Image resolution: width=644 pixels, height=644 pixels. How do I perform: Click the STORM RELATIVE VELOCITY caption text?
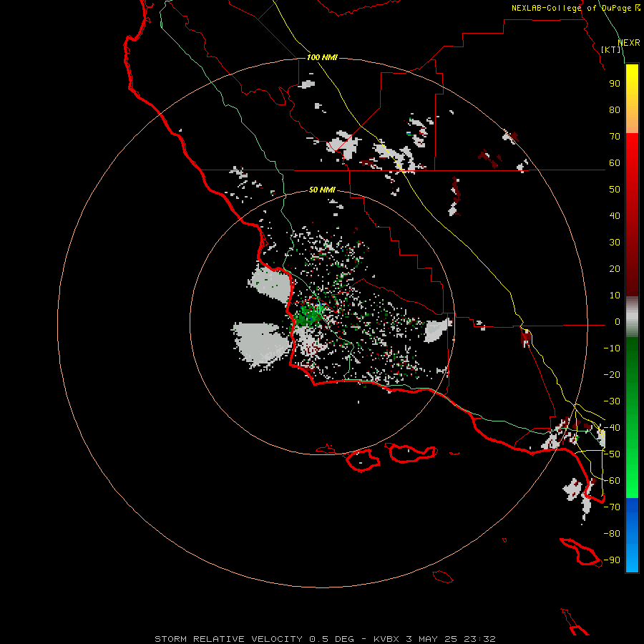point(228,639)
